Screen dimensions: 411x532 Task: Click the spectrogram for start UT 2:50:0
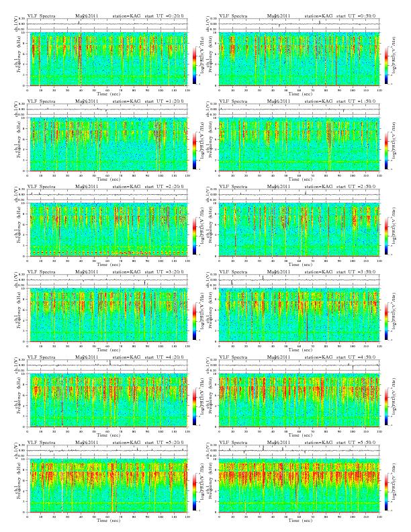click(x=299, y=229)
